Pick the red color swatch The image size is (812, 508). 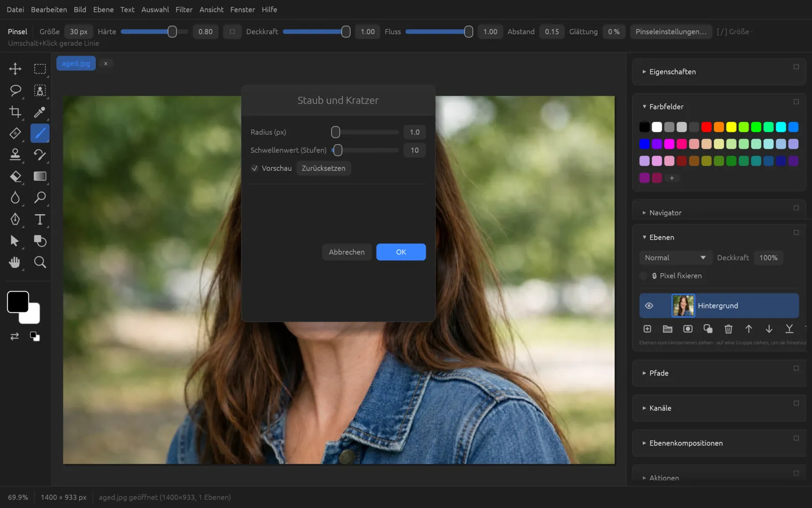pyautogui.click(x=706, y=127)
